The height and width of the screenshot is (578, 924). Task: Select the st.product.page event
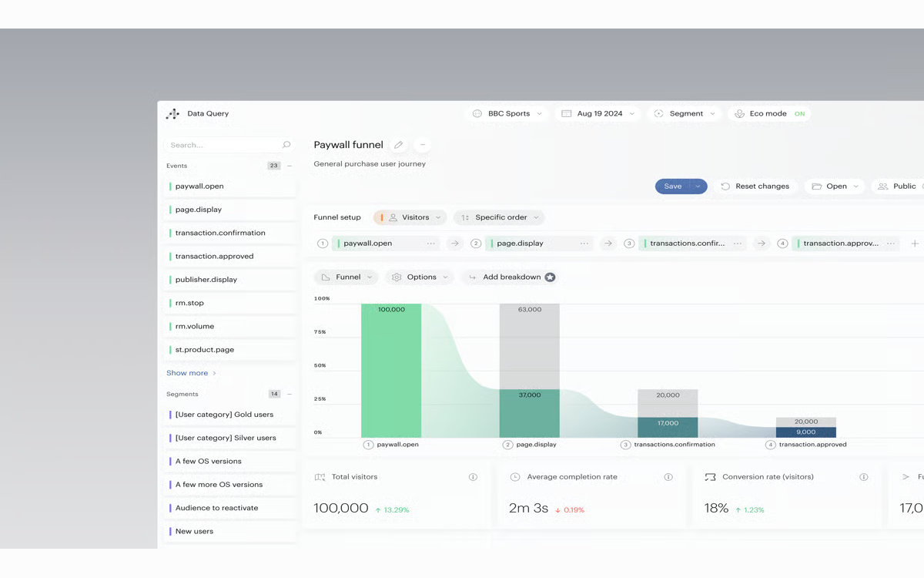(230, 350)
